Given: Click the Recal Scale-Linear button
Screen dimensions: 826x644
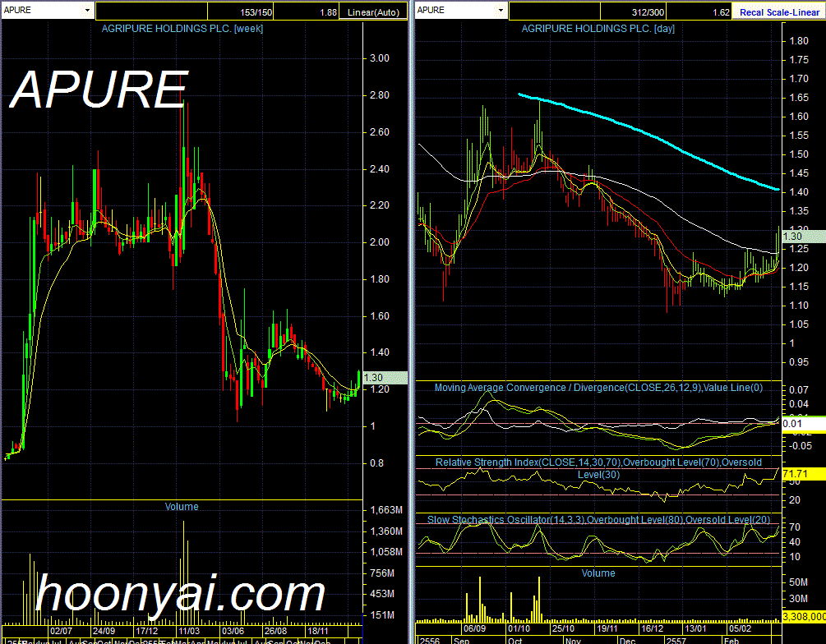Looking at the screenshot, I should (x=779, y=12).
